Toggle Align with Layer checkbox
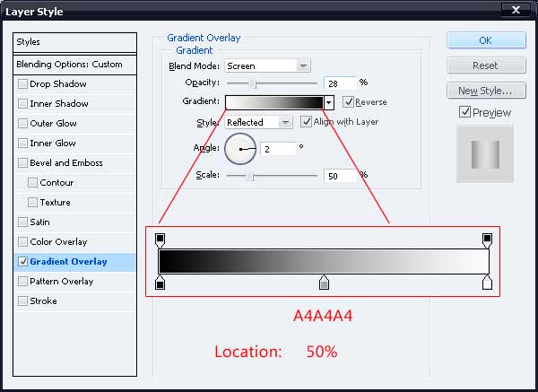Image resolution: width=538 pixels, height=392 pixels. 306,122
